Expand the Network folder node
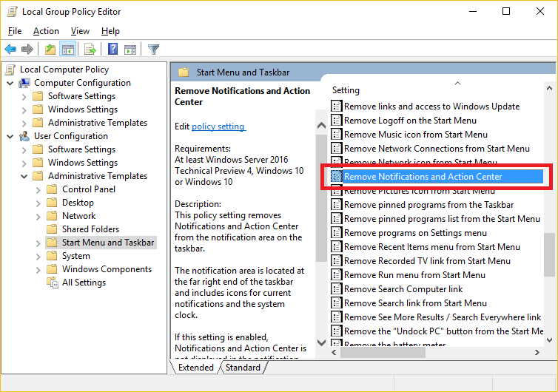Image resolution: width=558 pixels, height=392 pixels. (38, 216)
